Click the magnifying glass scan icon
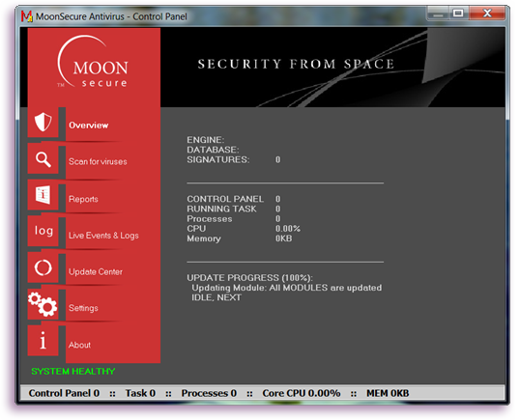Viewport: 520px width, 420px height. [x=43, y=159]
